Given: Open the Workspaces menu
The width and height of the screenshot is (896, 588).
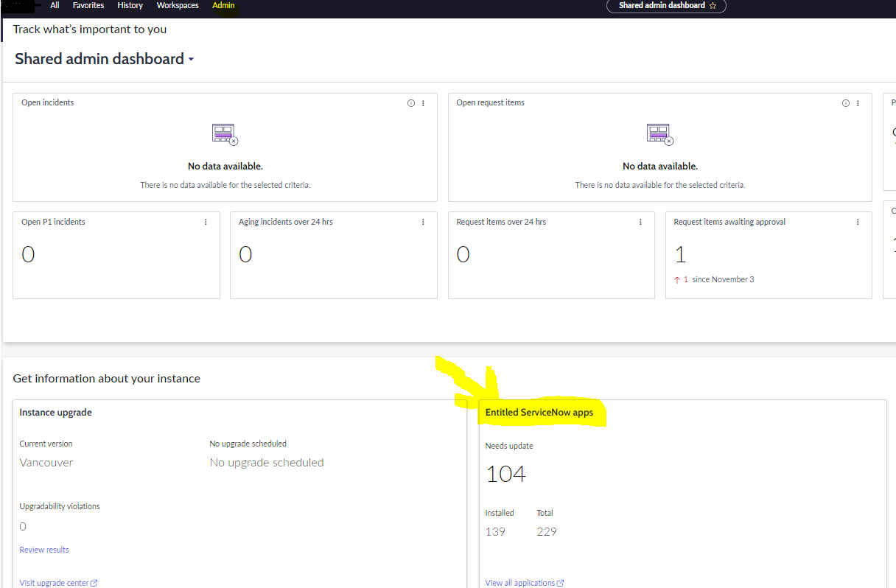Looking at the screenshot, I should 178,5.
